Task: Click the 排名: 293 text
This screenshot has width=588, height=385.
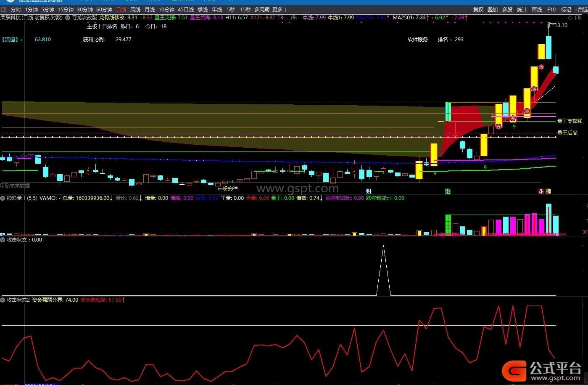Action: [451, 40]
